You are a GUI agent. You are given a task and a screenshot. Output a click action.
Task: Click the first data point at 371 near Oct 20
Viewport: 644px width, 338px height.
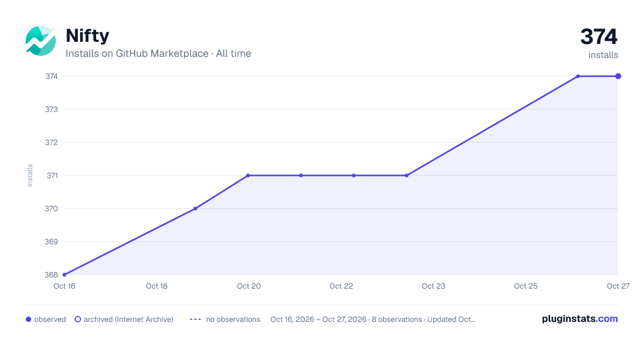(248, 175)
